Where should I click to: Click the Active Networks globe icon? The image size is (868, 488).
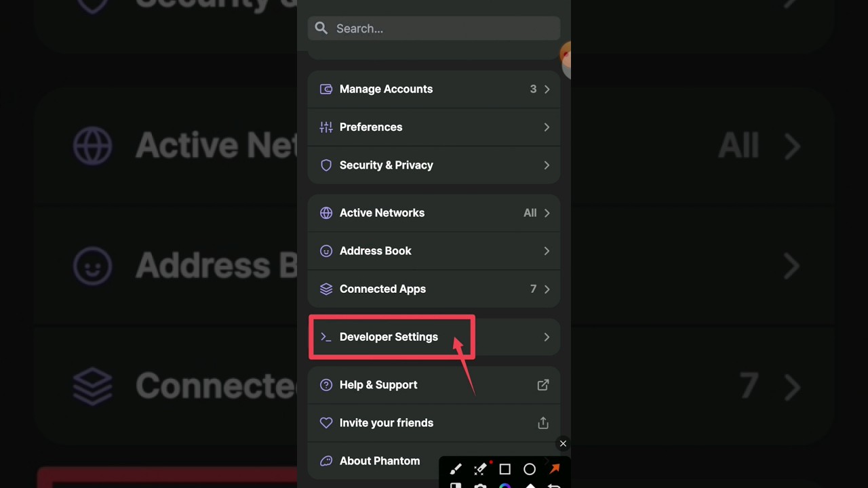[x=326, y=213]
